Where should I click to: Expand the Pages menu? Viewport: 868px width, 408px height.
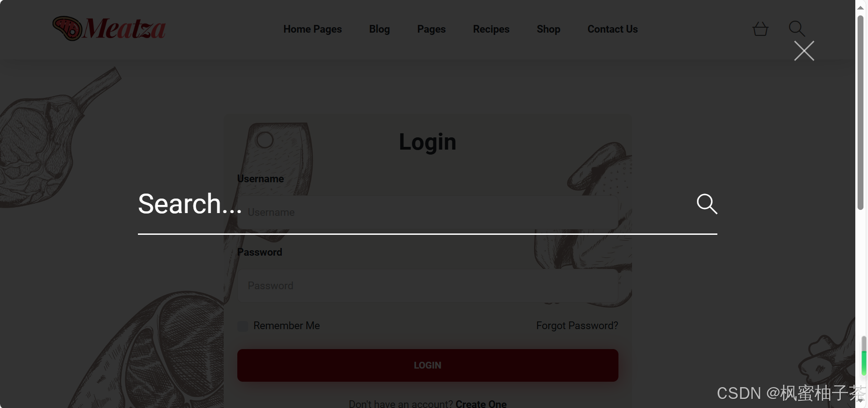pyautogui.click(x=432, y=29)
